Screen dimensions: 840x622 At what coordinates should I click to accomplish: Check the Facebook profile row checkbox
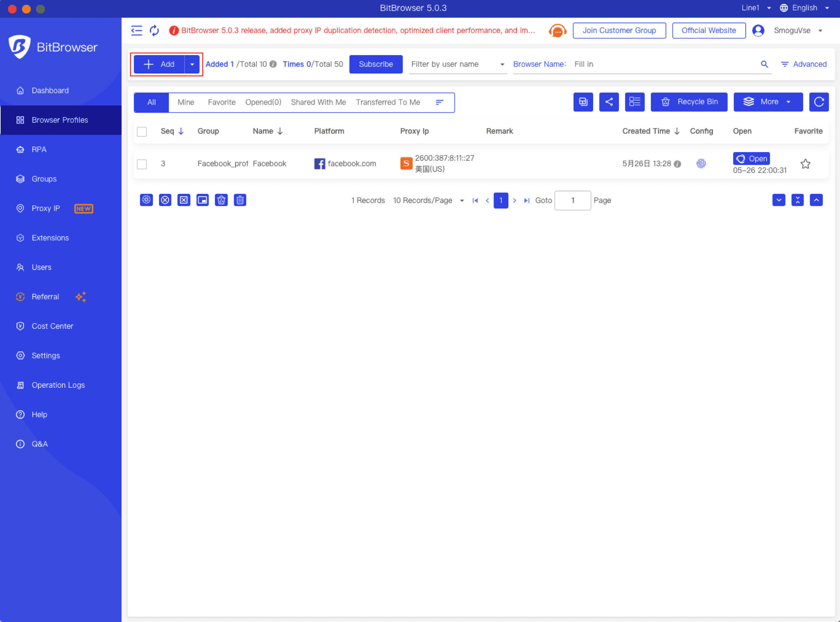click(142, 164)
